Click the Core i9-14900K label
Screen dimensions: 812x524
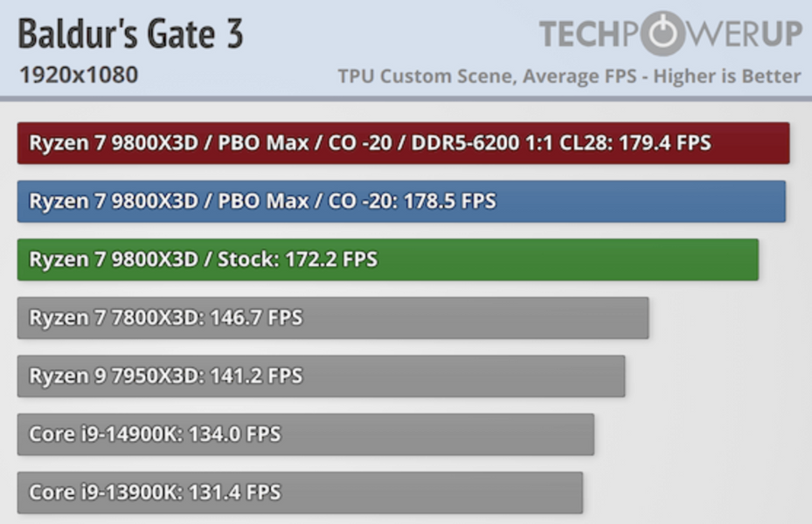[x=106, y=434]
